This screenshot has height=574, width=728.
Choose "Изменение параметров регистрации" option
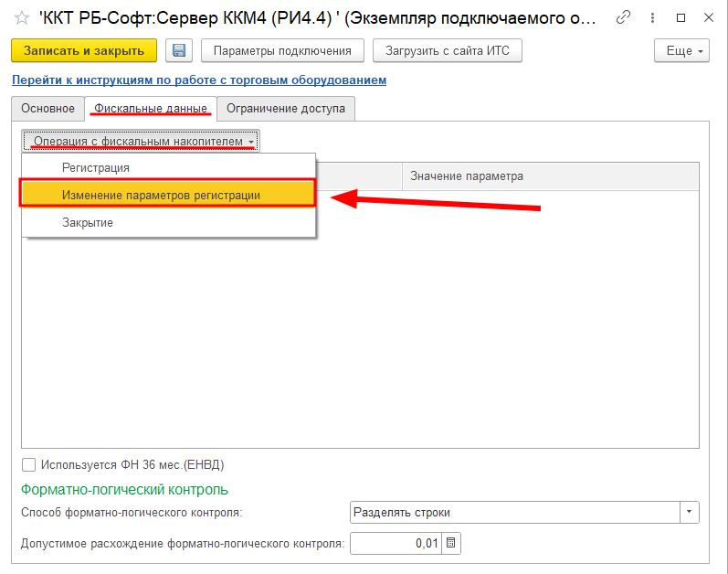pyautogui.click(x=161, y=195)
